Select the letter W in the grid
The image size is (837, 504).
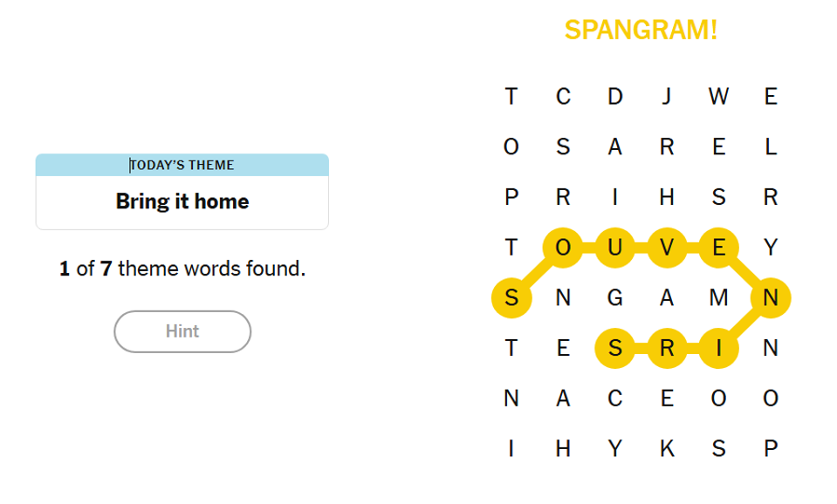[x=718, y=97]
